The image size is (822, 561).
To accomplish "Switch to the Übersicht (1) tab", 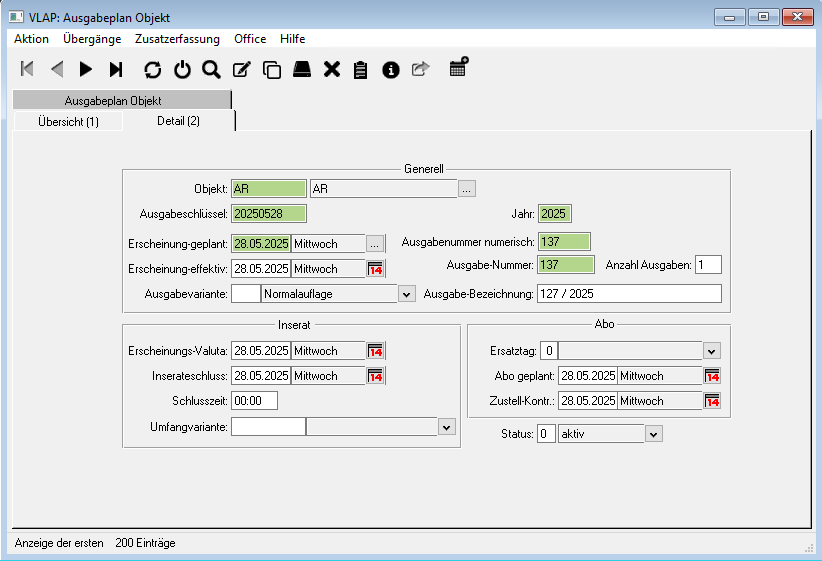I will pyautogui.click(x=68, y=121).
